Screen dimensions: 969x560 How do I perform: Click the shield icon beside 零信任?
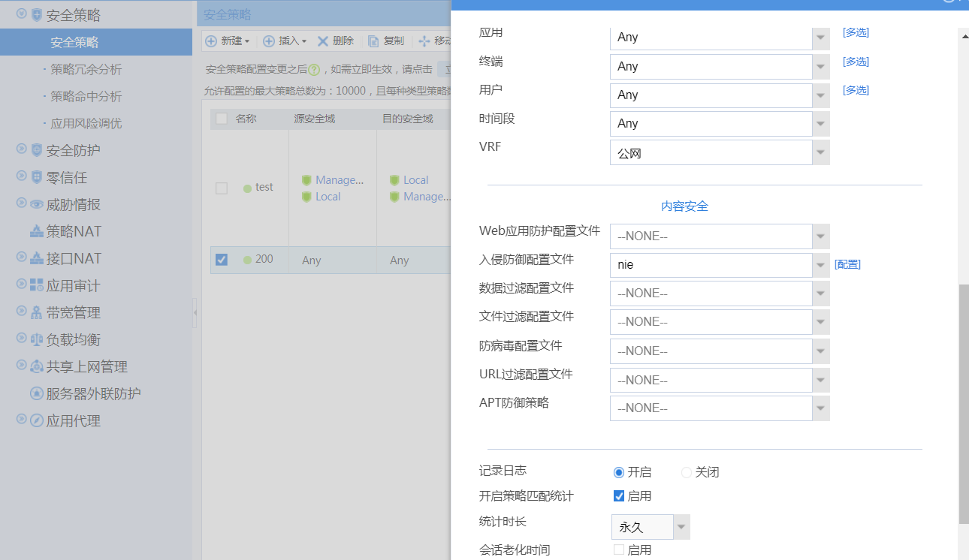[37, 177]
